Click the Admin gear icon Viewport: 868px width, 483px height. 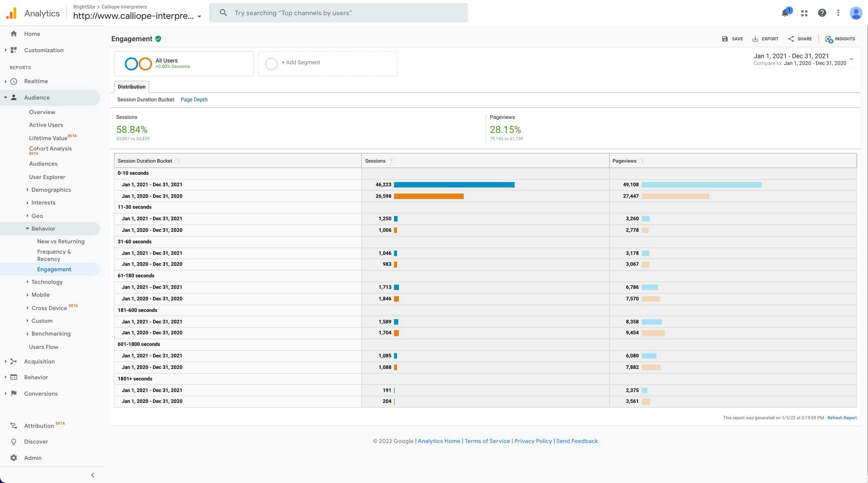click(x=13, y=458)
